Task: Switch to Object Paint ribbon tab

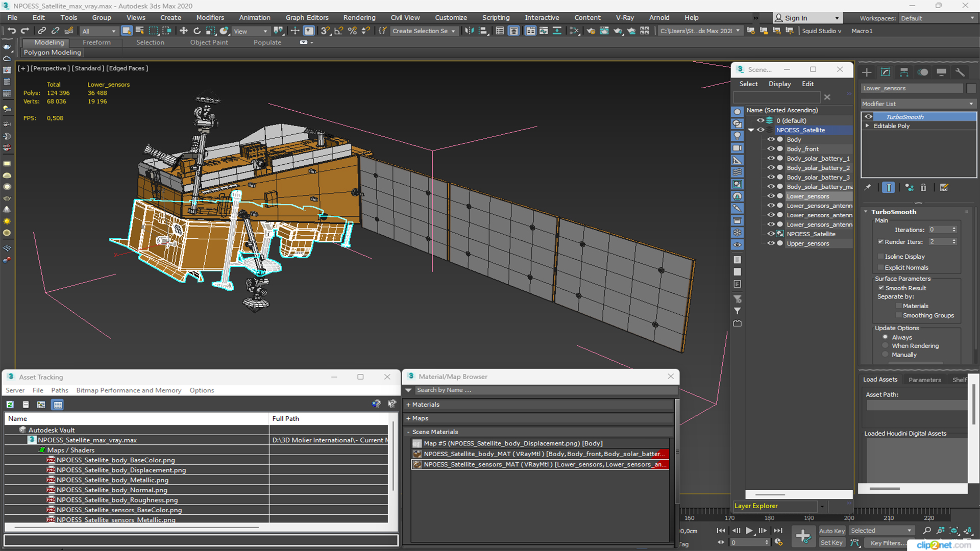Action: click(209, 43)
